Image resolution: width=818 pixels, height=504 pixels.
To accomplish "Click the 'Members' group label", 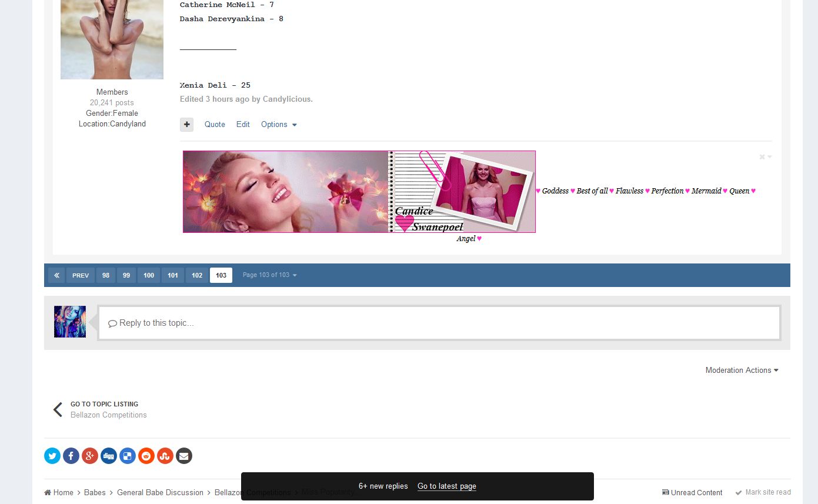I will [x=112, y=92].
